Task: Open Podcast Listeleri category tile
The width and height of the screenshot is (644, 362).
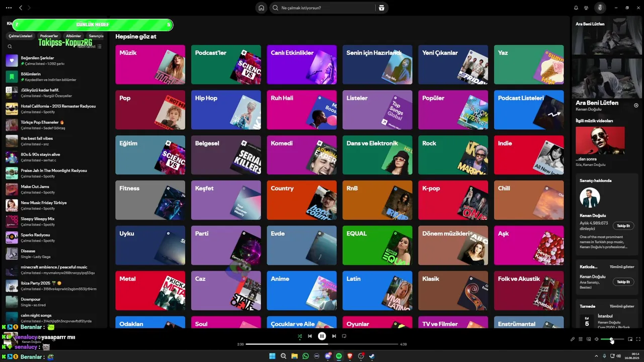Action: [x=529, y=110]
